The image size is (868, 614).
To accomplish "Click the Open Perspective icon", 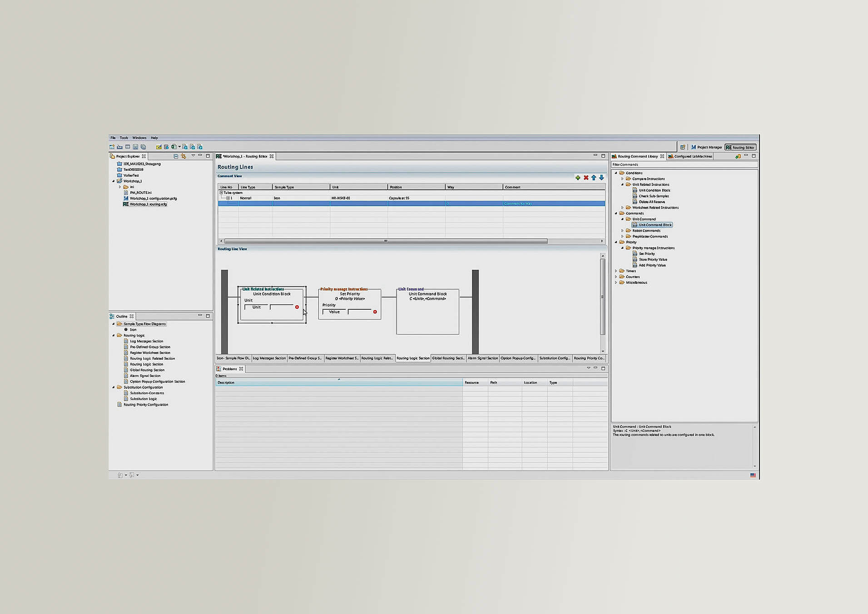I will click(683, 147).
